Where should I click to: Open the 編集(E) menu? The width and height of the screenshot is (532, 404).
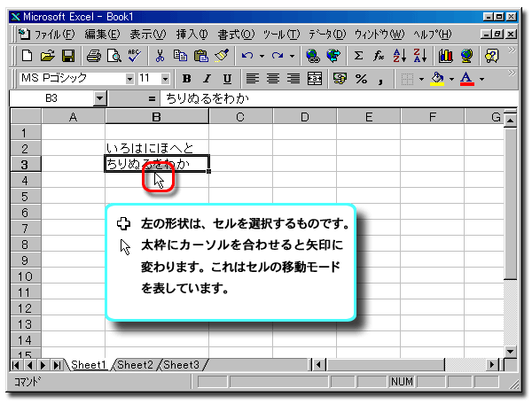[102, 35]
